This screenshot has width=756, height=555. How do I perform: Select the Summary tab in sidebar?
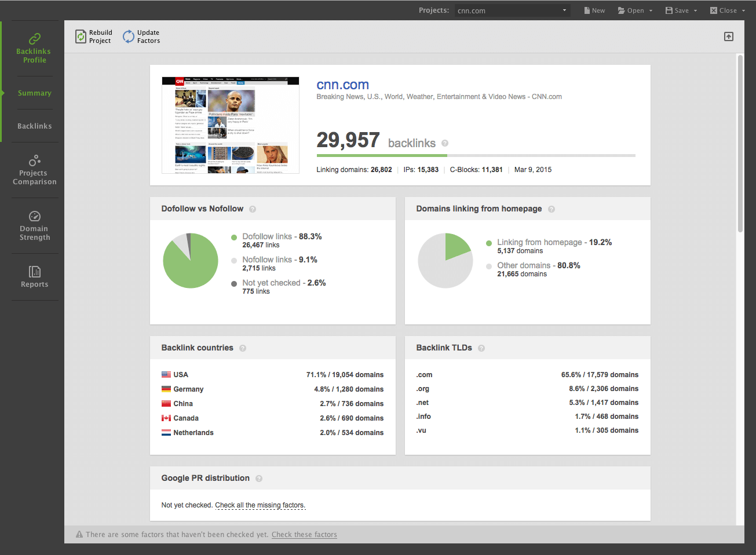click(x=34, y=93)
